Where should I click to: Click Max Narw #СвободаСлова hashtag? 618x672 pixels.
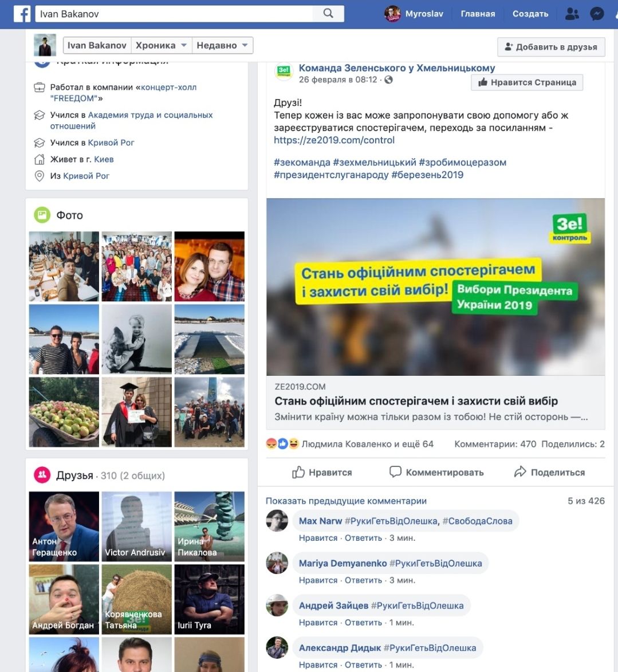(x=478, y=521)
